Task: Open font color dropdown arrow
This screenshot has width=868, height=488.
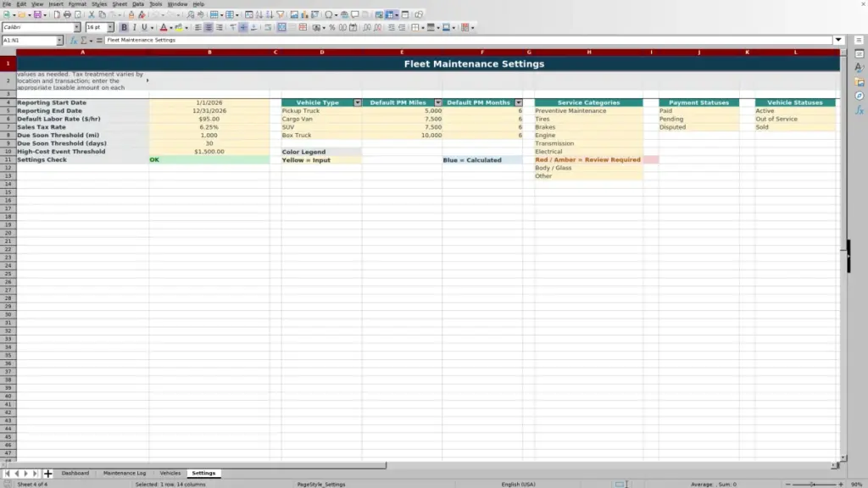Action: (x=171, y=27)
